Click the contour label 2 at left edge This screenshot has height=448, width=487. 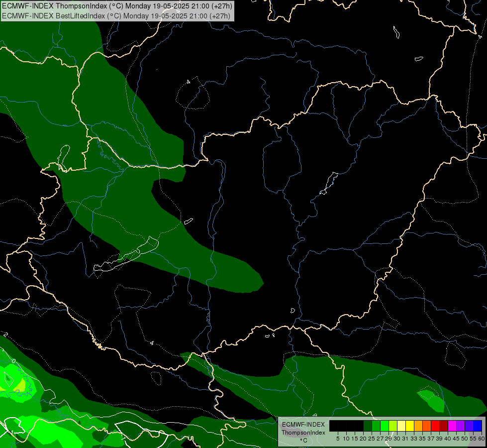[x=5, y=335]
